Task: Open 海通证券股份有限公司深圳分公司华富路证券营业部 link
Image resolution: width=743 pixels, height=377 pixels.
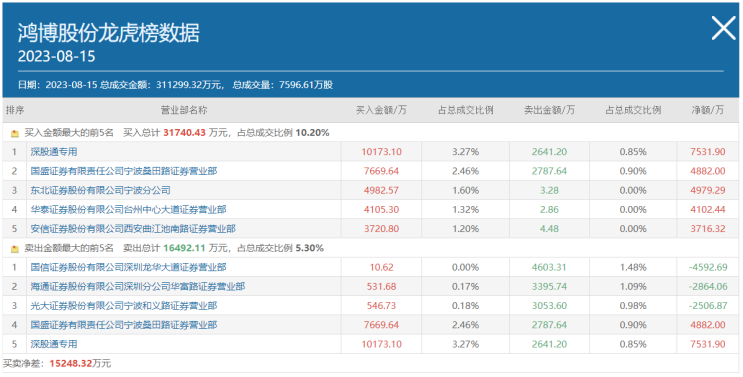Action: pos(138,287)
